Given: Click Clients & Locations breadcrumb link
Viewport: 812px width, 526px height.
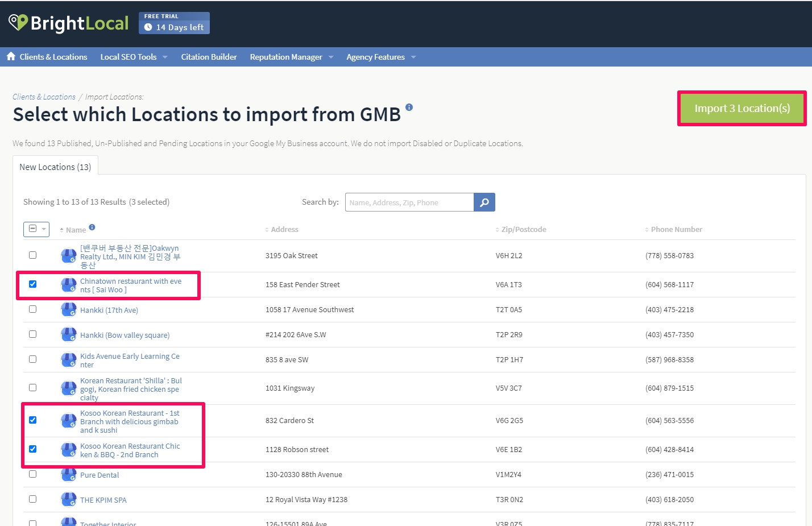Looking at the screenshot, I should 44,97.
